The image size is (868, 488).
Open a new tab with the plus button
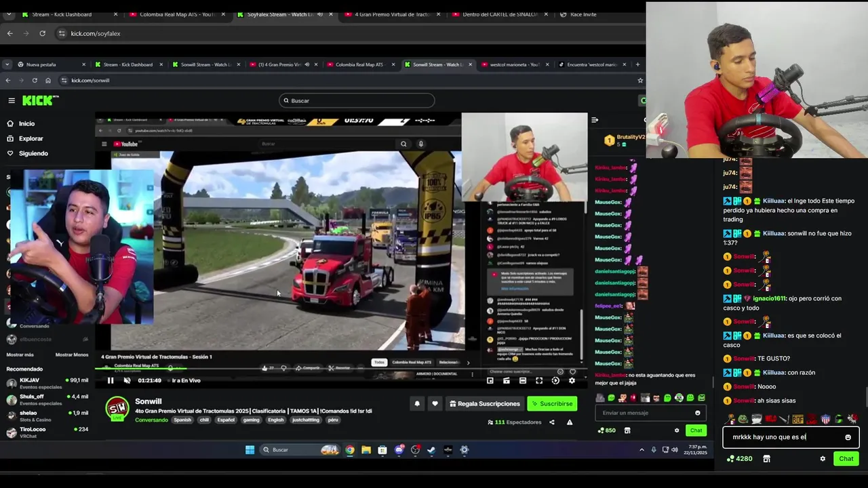[x=637, y=64]
